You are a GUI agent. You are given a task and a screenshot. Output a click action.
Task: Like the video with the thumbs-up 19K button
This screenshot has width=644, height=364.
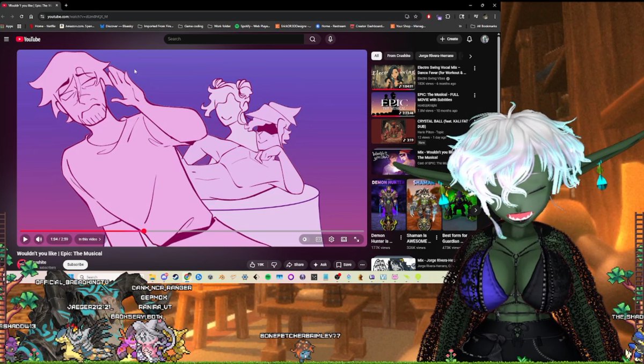257,265
